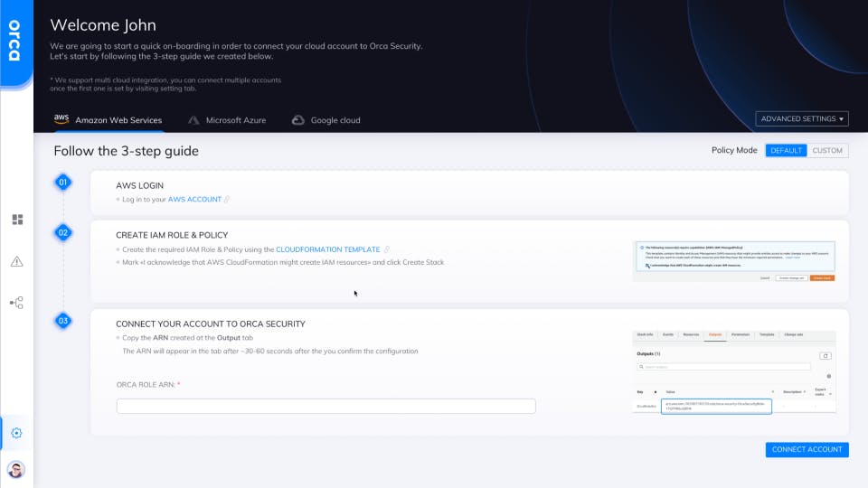This screenshot has width=868, height=488.
Task: Open the CloudFormation acknowledge screenshot thumbnail
Action: (733, 262)
